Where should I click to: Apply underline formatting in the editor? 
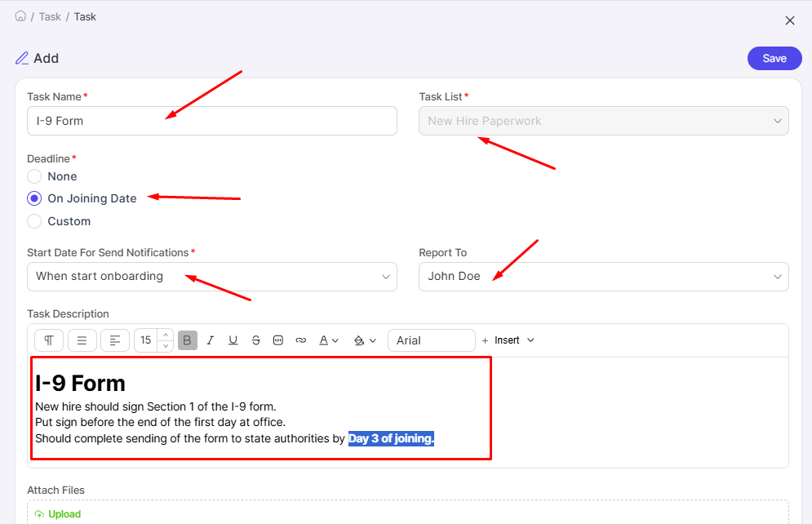pyautogui.click(x=233, y=340)
